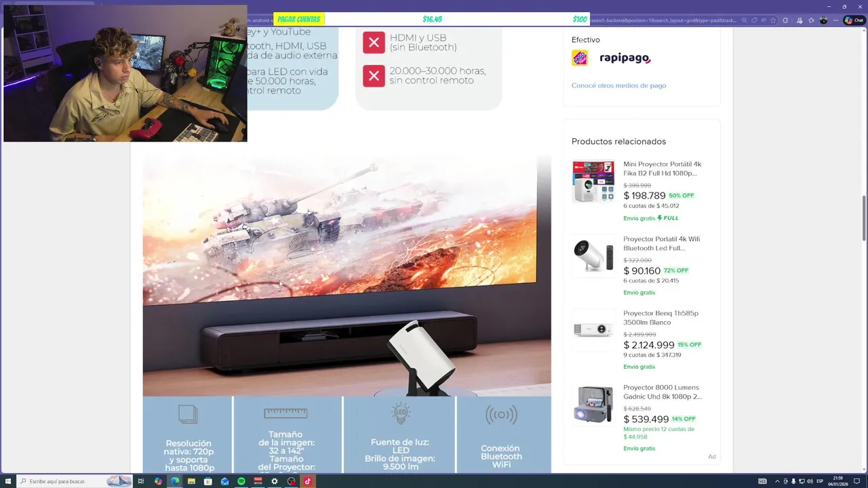868x488 pixels.
Task: Click the taskbar search box
Action: (x=75, y=481)
